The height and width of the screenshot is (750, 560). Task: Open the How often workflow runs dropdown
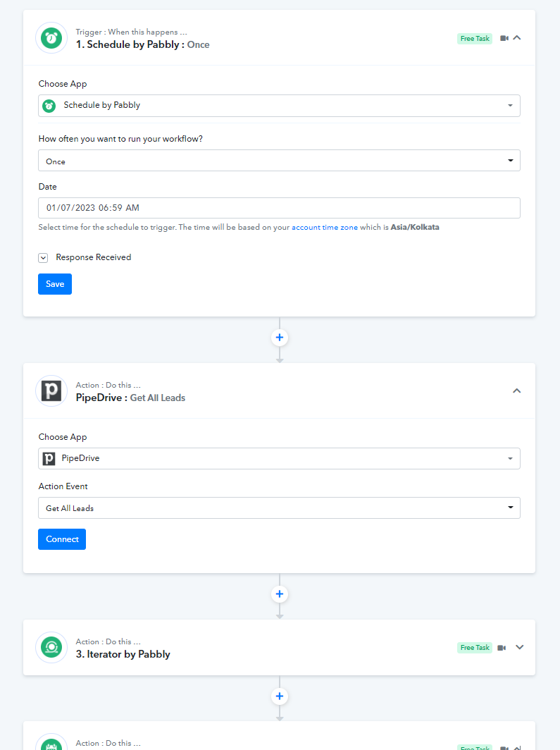tap(279, 161)
